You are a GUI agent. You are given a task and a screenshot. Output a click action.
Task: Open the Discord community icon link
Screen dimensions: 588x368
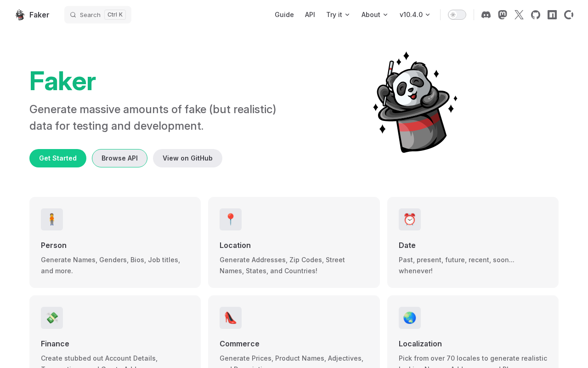click(486, 15)
